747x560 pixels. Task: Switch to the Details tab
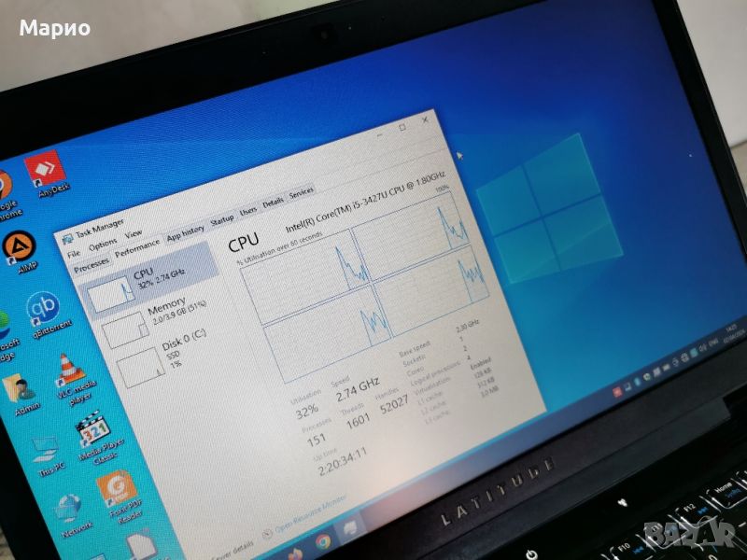click(x=273, y=203)
